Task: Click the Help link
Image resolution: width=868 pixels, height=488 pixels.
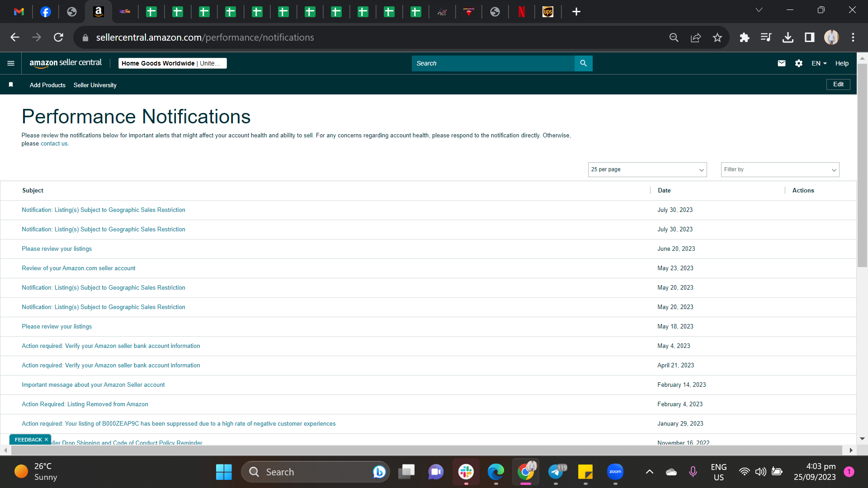Action: point(842,63)
